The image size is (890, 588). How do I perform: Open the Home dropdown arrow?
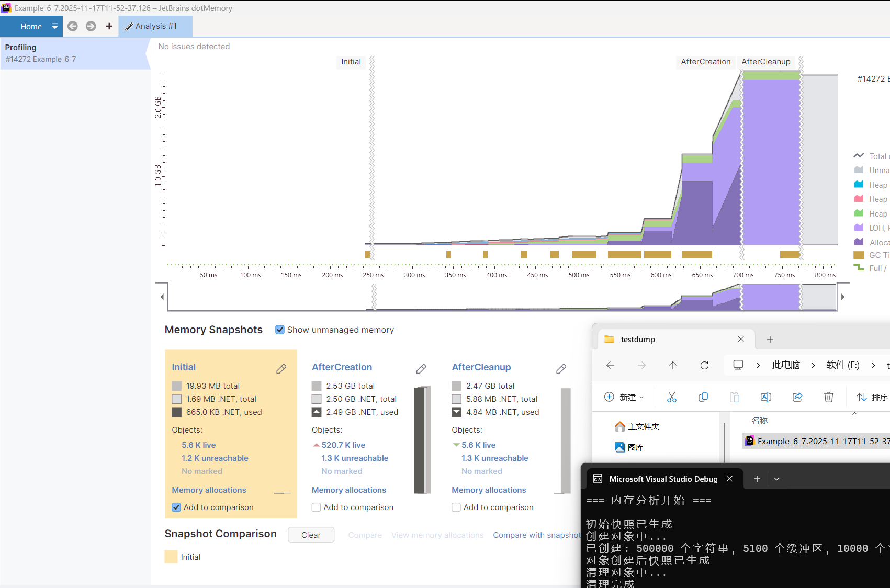55,26
